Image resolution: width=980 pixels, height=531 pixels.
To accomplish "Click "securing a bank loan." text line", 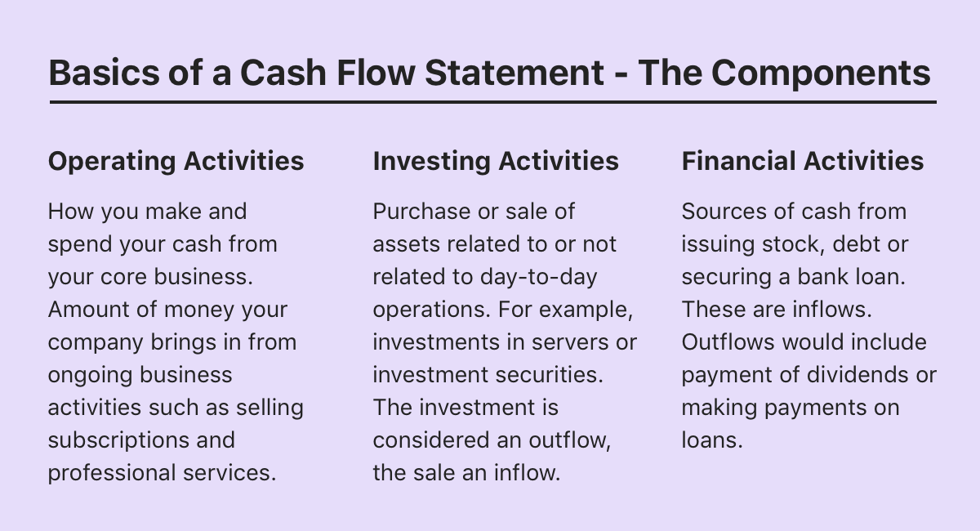I will [x=794, y=277].
